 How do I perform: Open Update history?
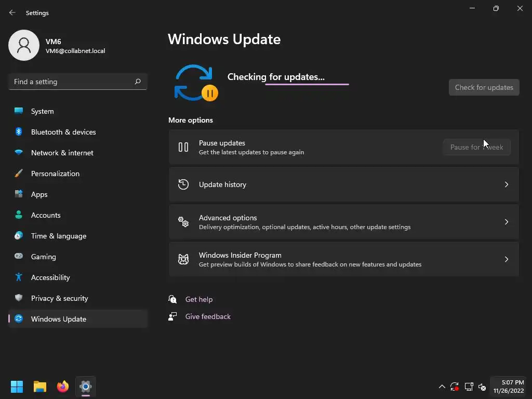tap(344, 184)
